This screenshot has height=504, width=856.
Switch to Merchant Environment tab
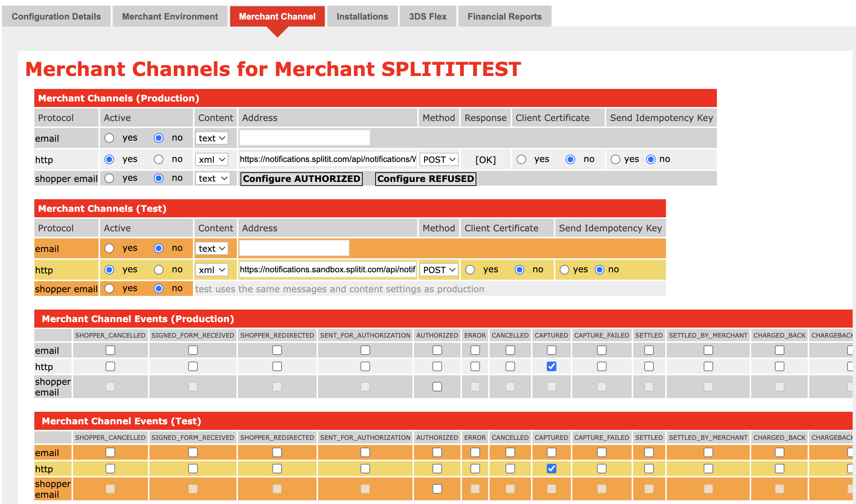pos(170,16)
